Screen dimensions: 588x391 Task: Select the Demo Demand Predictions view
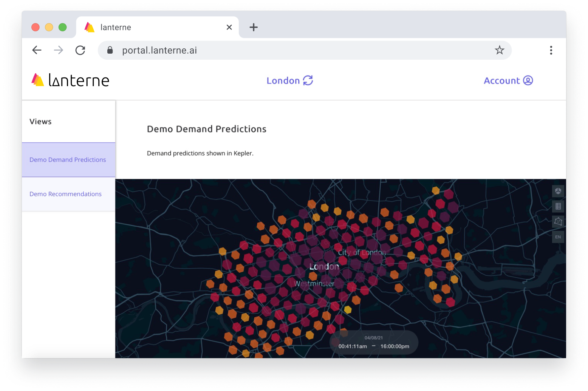[68, 159]
